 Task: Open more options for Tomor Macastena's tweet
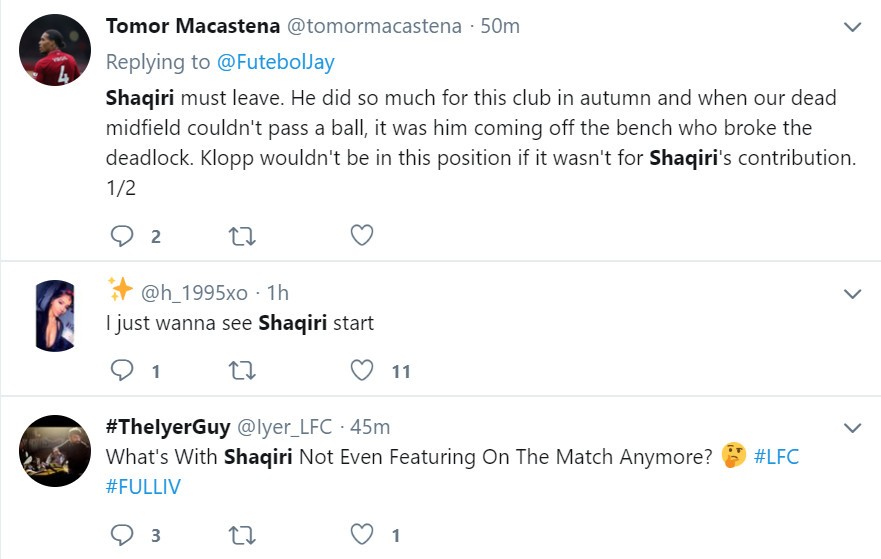click(853, 27)
